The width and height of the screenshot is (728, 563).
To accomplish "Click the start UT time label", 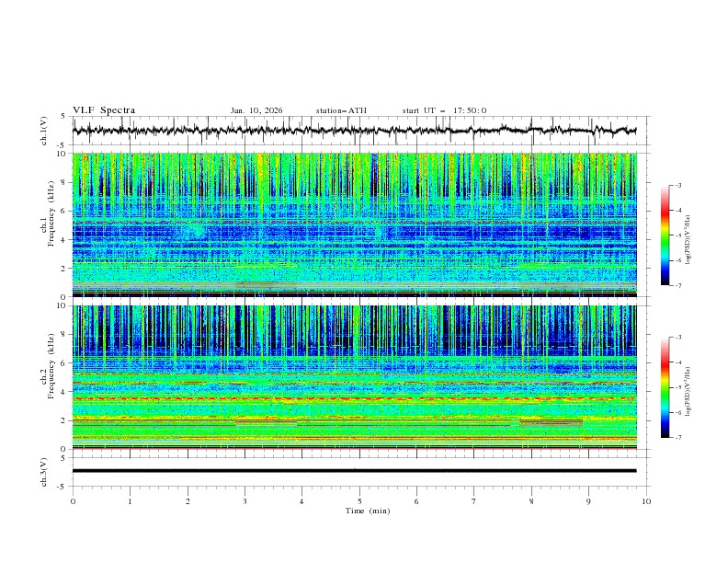I will coord(444,110).
